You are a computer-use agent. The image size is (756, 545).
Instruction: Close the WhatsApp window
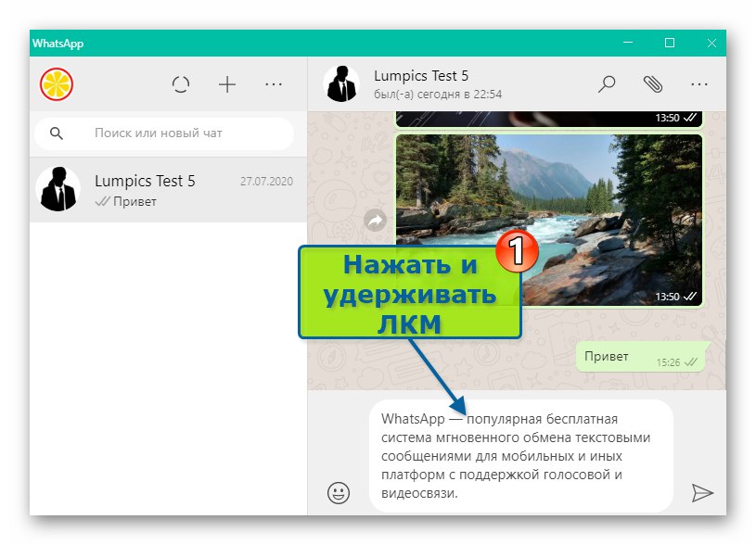coord(711,43)
